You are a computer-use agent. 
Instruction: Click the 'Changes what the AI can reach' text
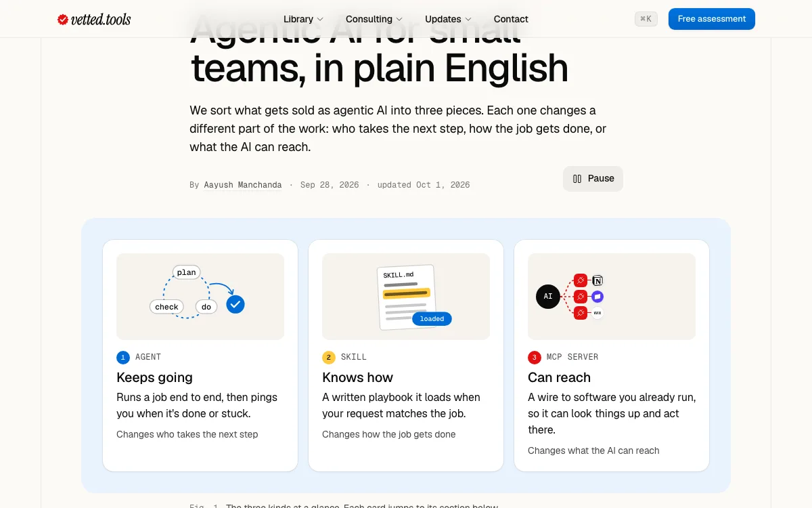click(x=593, y=450)
